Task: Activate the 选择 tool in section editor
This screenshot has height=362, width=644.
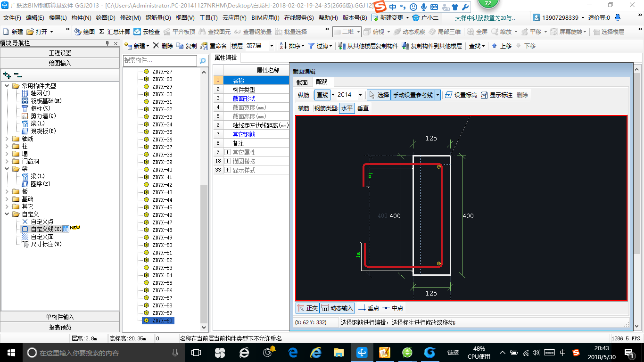Action: (379, 95)
